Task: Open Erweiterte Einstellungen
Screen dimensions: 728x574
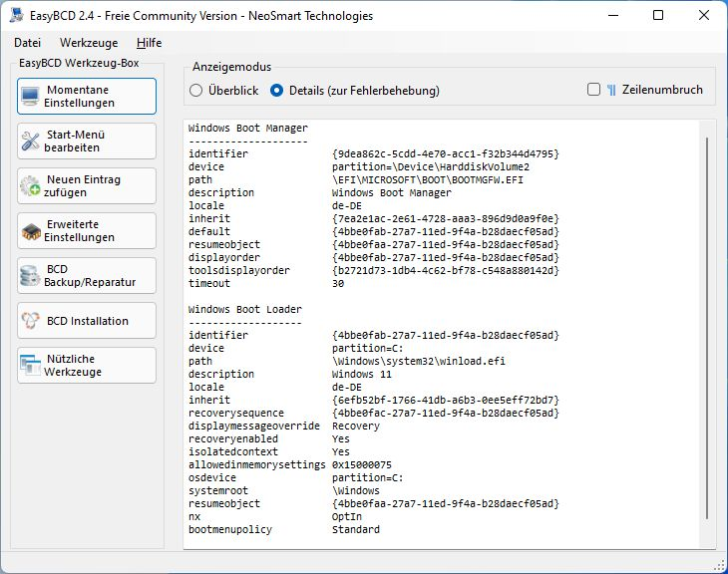Action: (x=87, y=230)
